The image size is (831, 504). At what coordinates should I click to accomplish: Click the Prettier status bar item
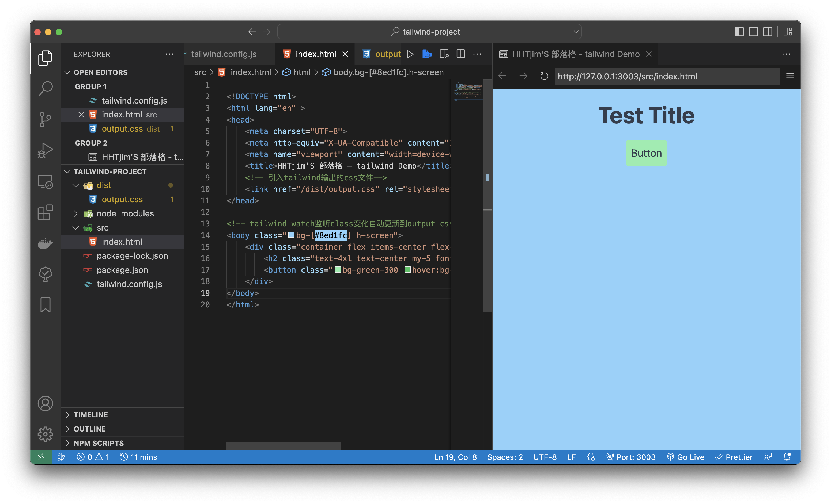pos(734,457)
